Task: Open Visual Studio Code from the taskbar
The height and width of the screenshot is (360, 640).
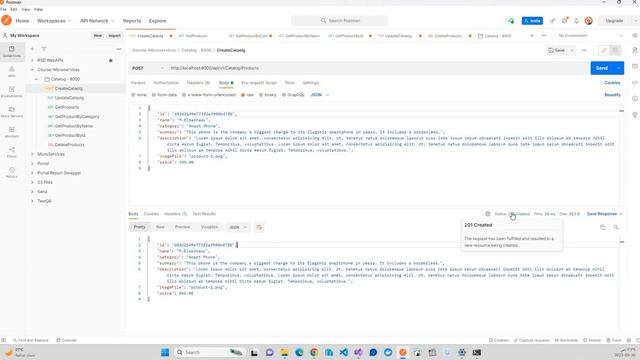Action: tap(344, 352)
